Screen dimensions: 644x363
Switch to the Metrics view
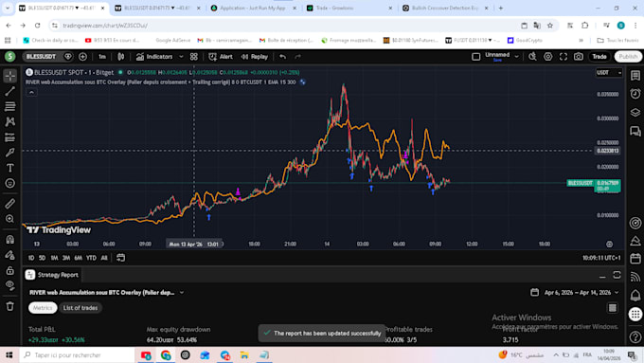[43, 308]
